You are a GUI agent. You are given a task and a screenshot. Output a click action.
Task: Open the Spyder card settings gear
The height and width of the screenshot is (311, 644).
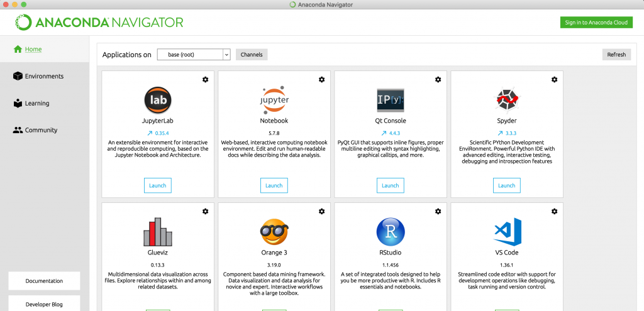coord(555,80)
